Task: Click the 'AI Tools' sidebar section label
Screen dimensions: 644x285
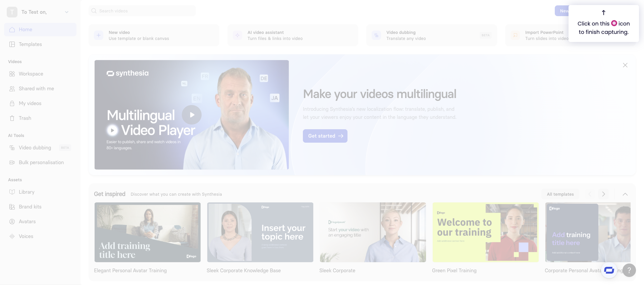Action: click(16, 136)
